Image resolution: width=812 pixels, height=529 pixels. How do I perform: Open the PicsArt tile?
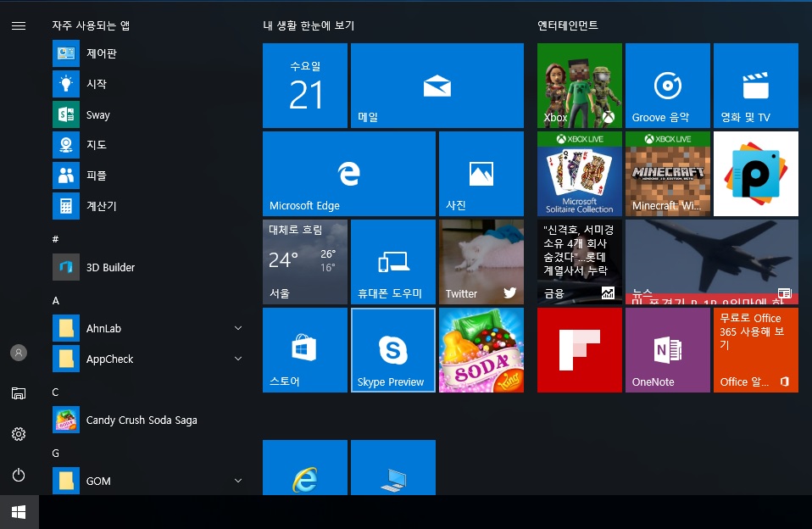(x=755, y=174)
